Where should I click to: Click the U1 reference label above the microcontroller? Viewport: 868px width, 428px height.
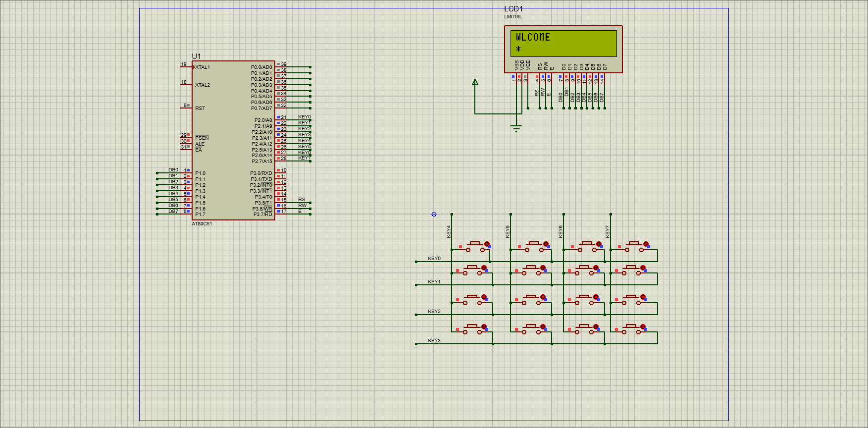[x=196, y=56]
